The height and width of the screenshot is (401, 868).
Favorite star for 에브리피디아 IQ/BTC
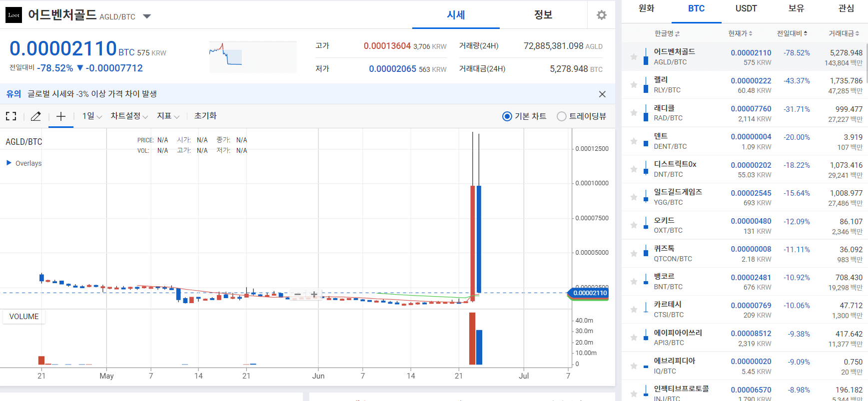[x=634, y=366]
